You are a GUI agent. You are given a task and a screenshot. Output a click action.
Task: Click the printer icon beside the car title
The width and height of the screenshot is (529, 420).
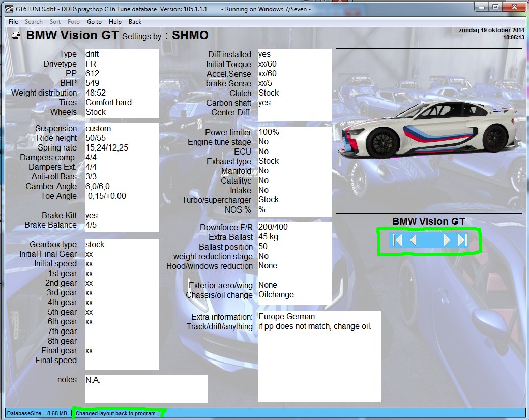click(16, 35)
